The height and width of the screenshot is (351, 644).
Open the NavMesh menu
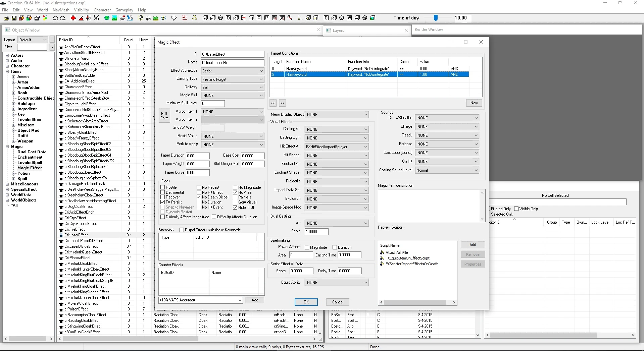tap(61, 10)
